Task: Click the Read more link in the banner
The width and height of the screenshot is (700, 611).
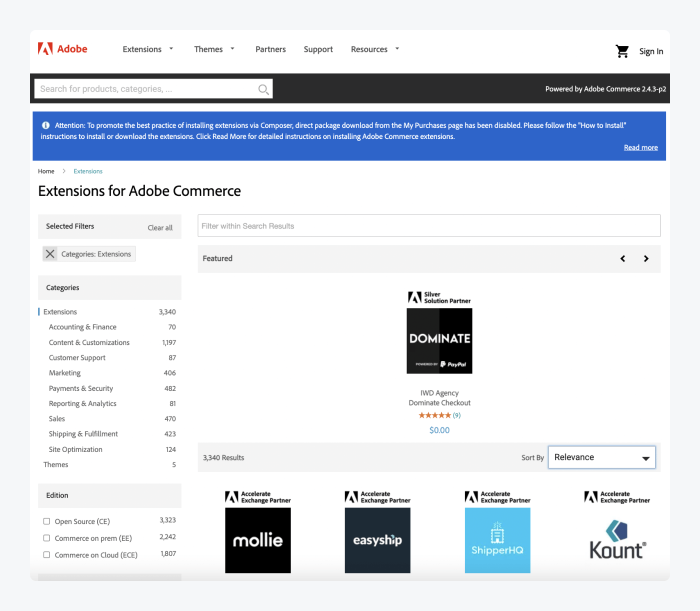Action: (x=640, y=147)
